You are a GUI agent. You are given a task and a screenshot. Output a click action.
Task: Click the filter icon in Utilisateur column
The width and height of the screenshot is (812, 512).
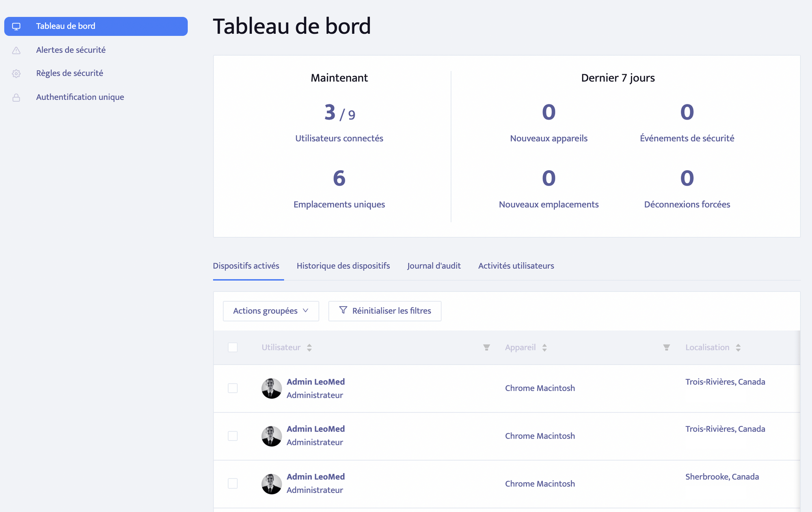click(x=486, y=348)
